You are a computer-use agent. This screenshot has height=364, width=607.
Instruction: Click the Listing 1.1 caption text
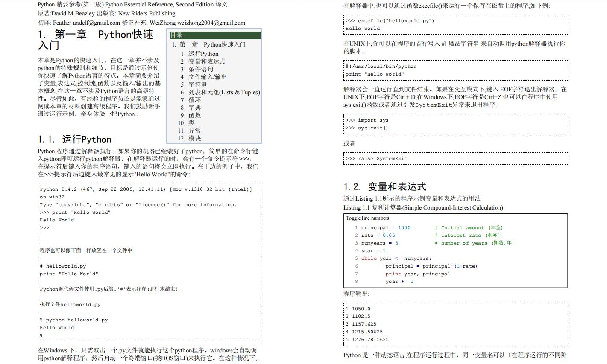(423, 208)
